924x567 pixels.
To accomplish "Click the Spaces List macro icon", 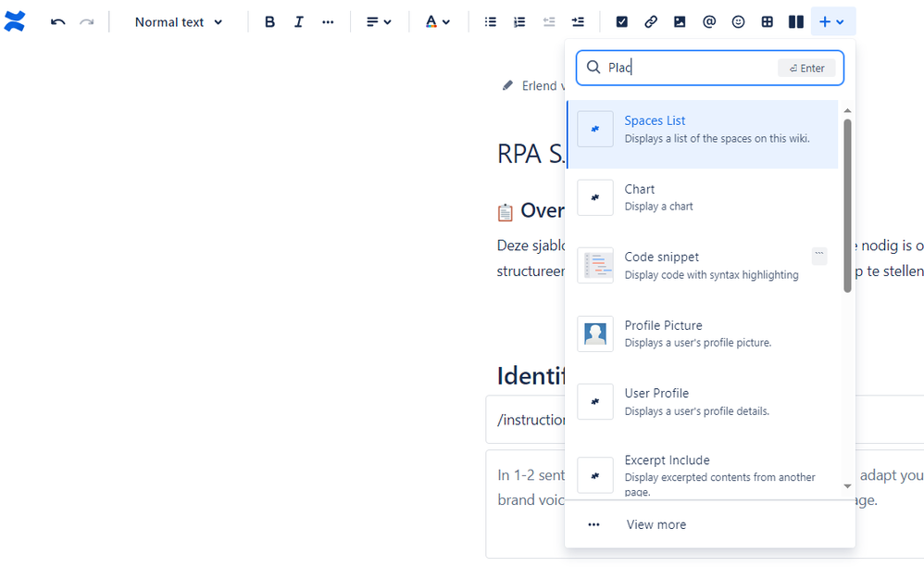I will 595,129.
